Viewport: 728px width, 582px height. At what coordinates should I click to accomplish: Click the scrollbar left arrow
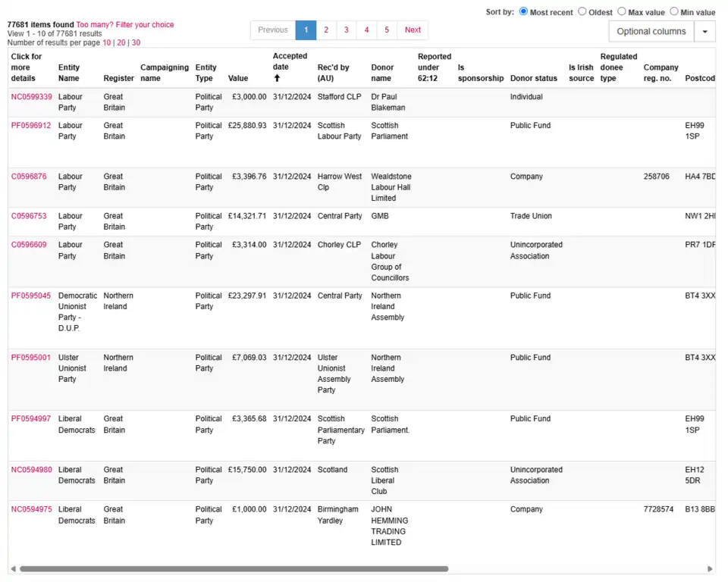(x=13, y=568)
